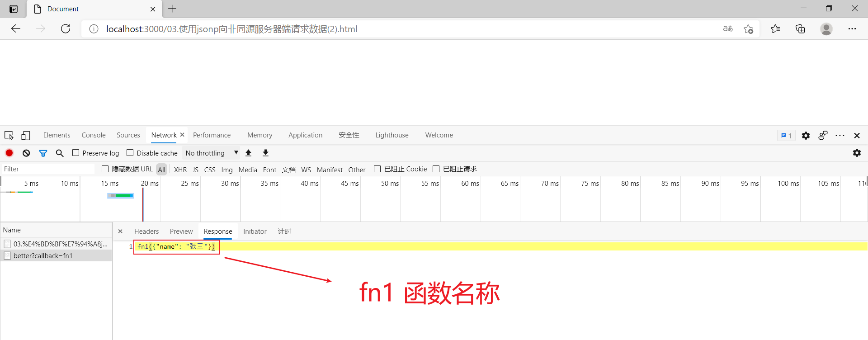
Task: Click the site info icon in address bar
Action: 94,29
